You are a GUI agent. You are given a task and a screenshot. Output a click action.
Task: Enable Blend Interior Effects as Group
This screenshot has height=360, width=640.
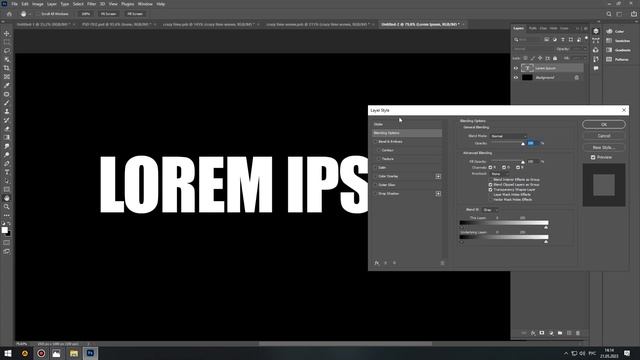point(490,180)
